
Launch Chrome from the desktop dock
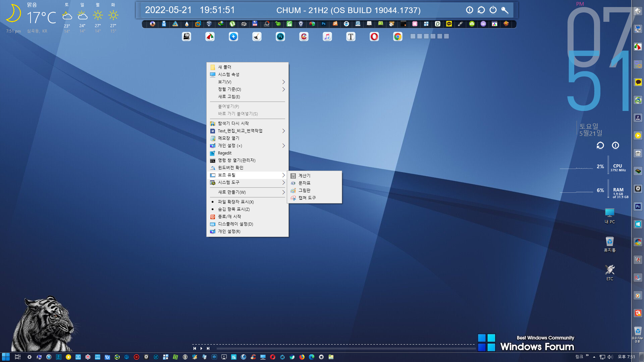click(x=398, y=37)
